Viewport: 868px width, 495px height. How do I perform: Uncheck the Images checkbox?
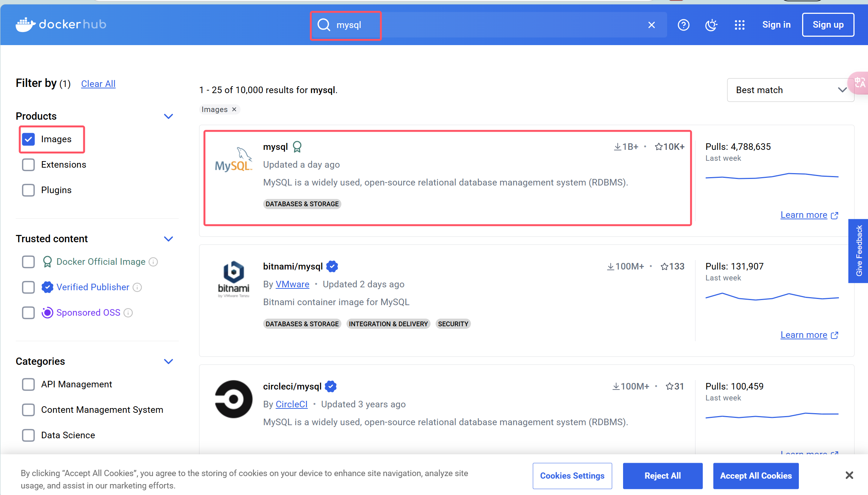[x=28, y=139]
